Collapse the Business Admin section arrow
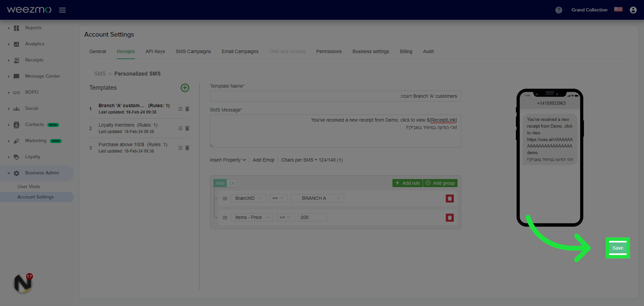 click(x=9, y=173)
